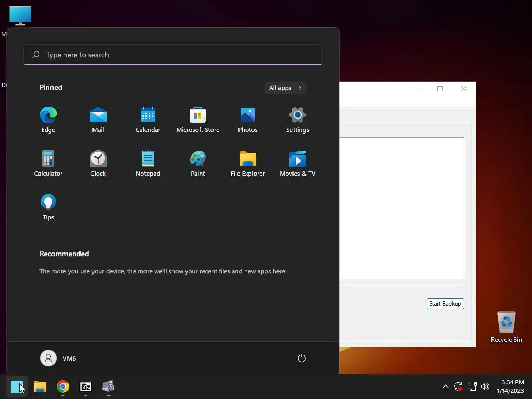Close the backup window
The width and height of the screenshot is (532, 399).
464,89
